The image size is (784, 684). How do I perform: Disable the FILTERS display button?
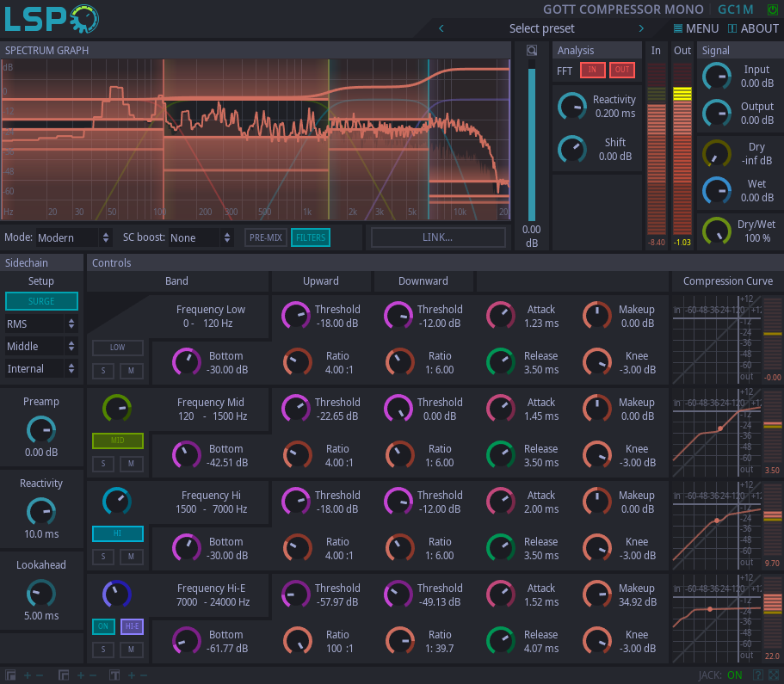pyautogui.click(x=310, y=237)
